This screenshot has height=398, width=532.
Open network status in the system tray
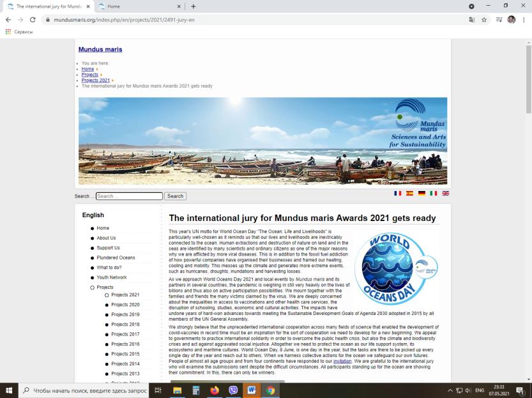coord(459,390)
